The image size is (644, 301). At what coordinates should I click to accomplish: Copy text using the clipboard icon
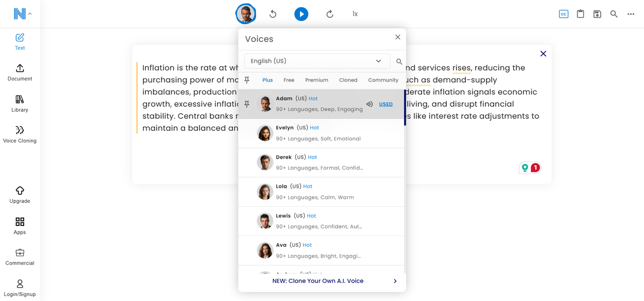pos(580,14)
